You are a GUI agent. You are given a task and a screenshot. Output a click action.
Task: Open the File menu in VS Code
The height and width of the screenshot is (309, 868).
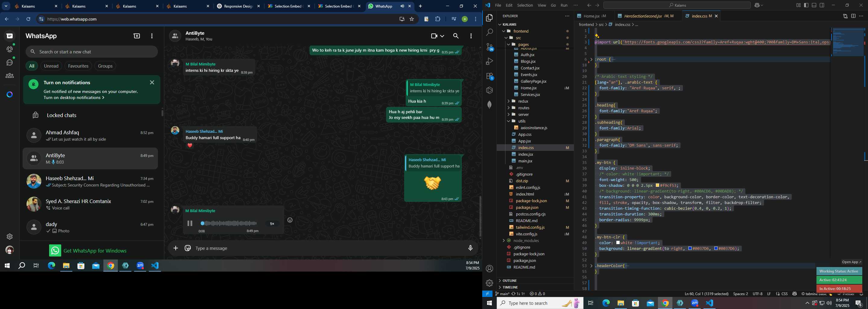pos(498,5)
